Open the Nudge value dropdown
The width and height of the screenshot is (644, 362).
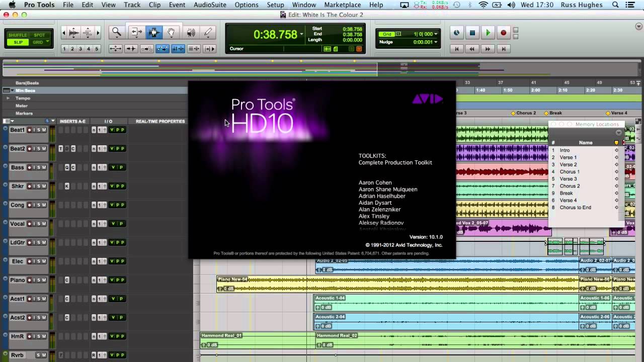pos(436,42)
